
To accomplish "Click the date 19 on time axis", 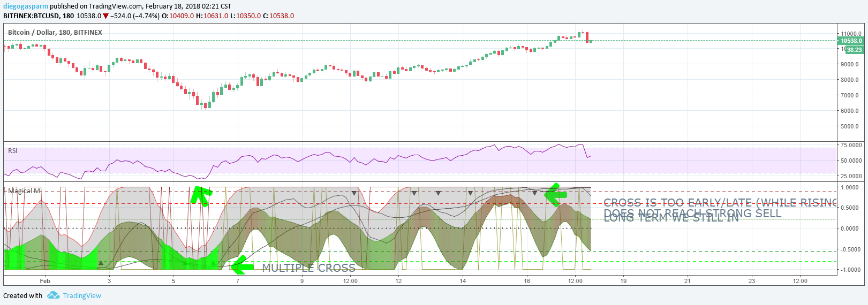I will click(x=623, y=281).
